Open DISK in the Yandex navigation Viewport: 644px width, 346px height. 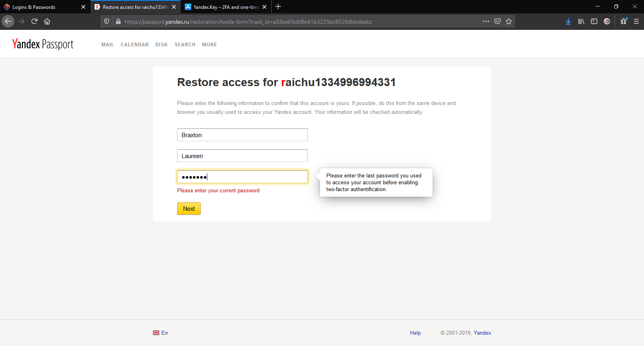[161, 45]
